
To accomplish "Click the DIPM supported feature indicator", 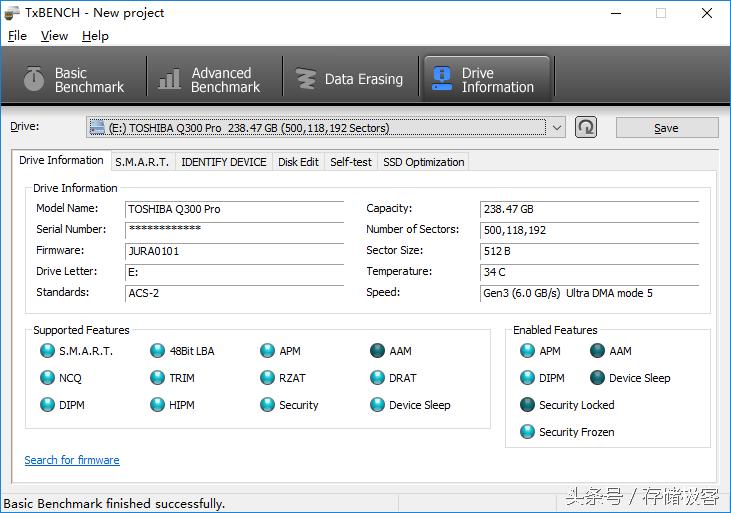I will 48,405.
